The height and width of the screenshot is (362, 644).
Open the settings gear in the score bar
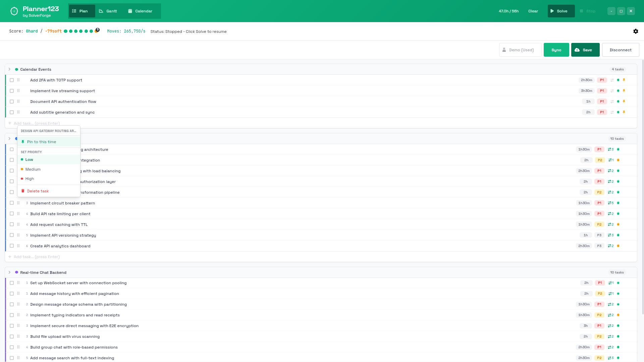click(636, 31)
